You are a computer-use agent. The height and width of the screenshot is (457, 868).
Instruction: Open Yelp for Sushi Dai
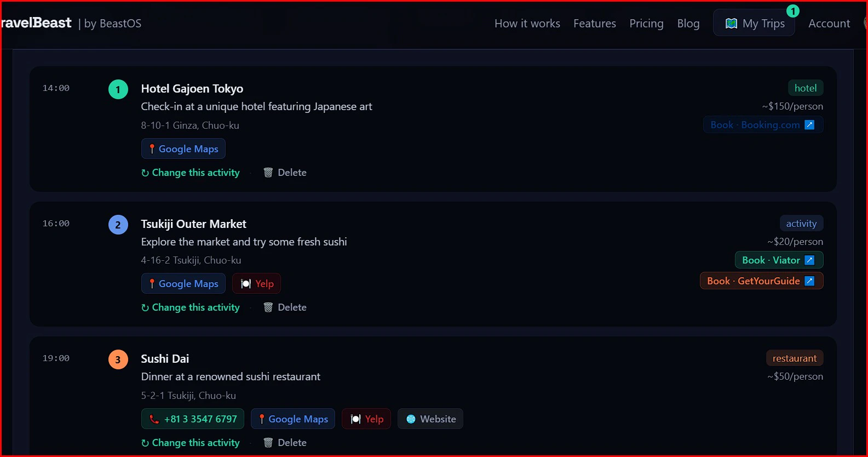366,419
